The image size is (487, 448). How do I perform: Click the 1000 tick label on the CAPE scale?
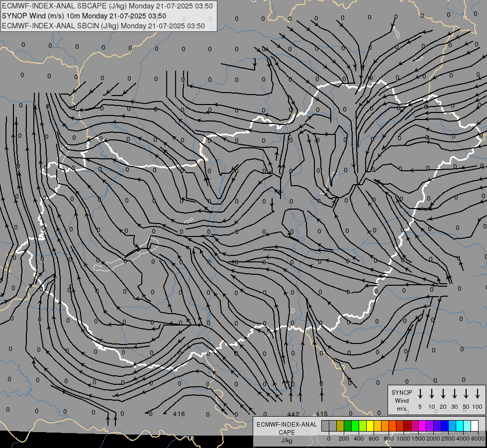tap(403, 439)
